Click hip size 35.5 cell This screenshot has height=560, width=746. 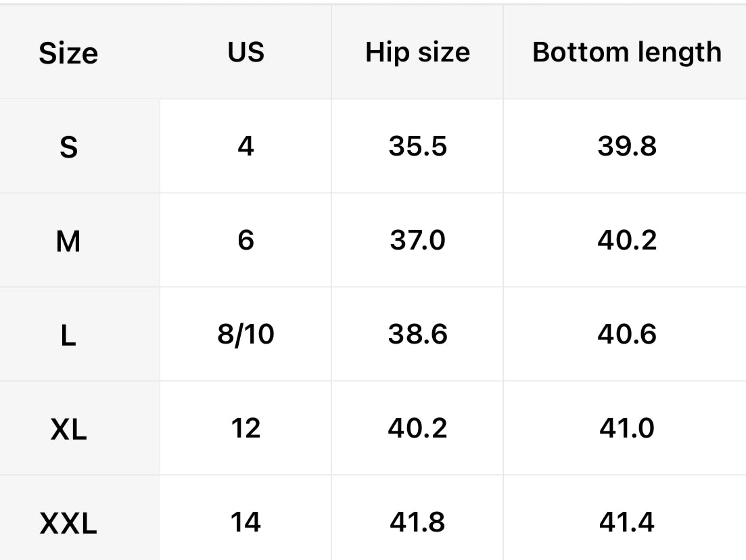pos(417,145)
